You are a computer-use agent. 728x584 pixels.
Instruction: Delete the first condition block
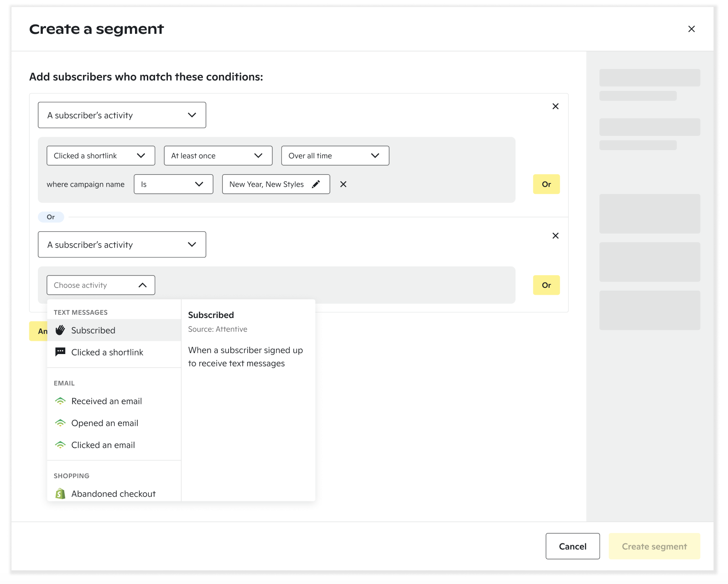pos(555,106)
